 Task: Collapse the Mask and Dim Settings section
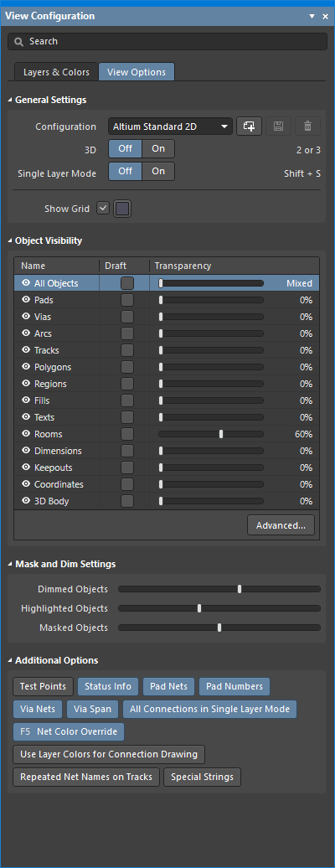tap(11, 564)
